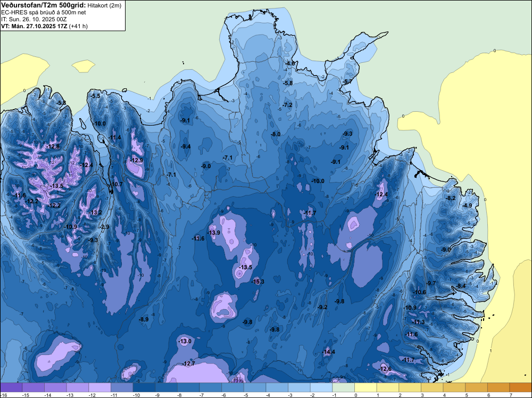Click the -5.7 temperature label

347,82
